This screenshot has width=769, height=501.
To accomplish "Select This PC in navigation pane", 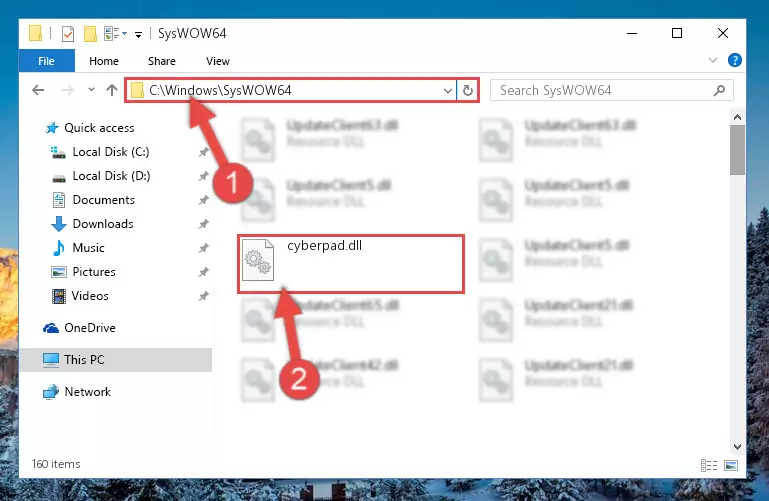I will [116, 360].
